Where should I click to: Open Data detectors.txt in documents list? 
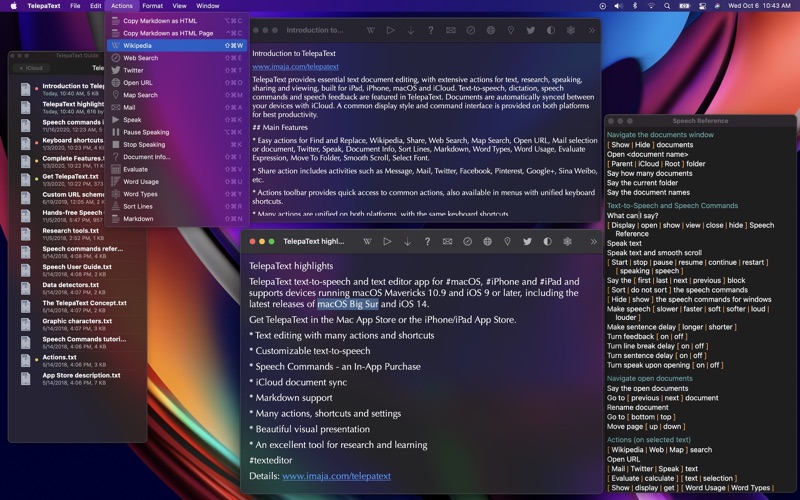coord(77,288)
